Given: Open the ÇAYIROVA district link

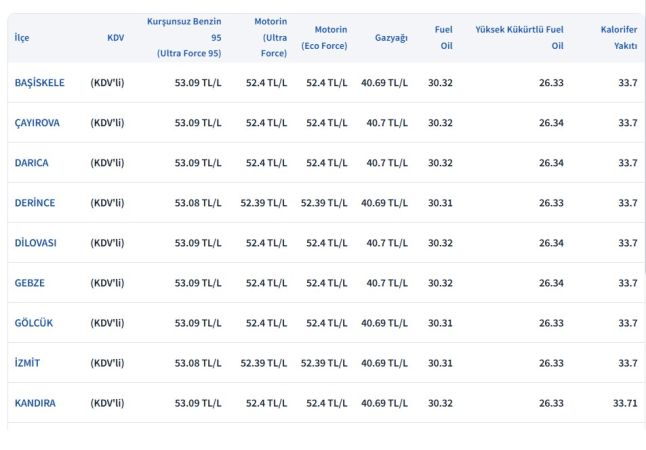Looking at the screenshot, I should coord(37,123).
